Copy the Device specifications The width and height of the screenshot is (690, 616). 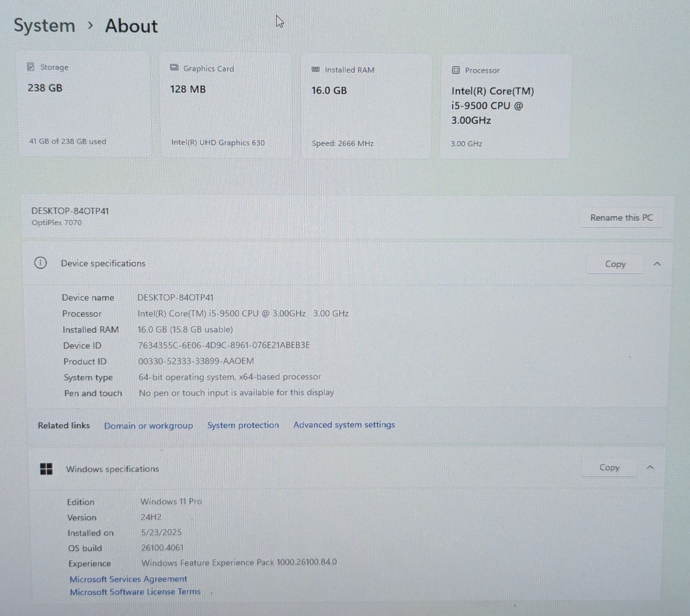(x=615, y=264)
